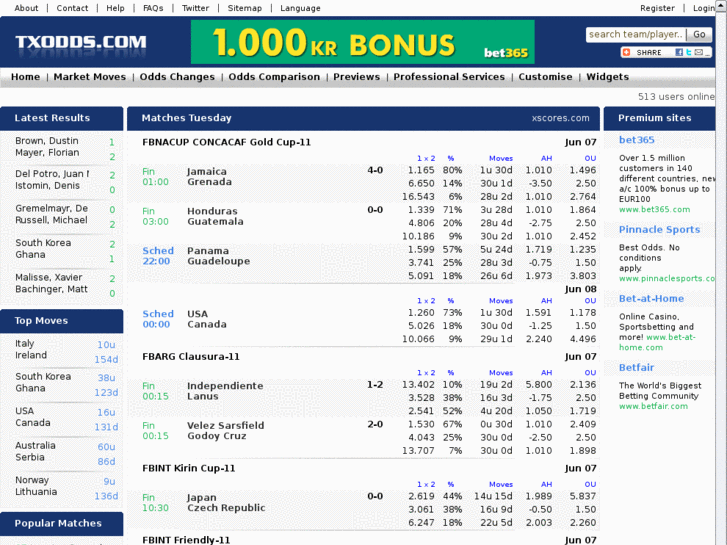Open the Contact link
The height and width of the screenshot is (545, 727).
click(72, 8)
